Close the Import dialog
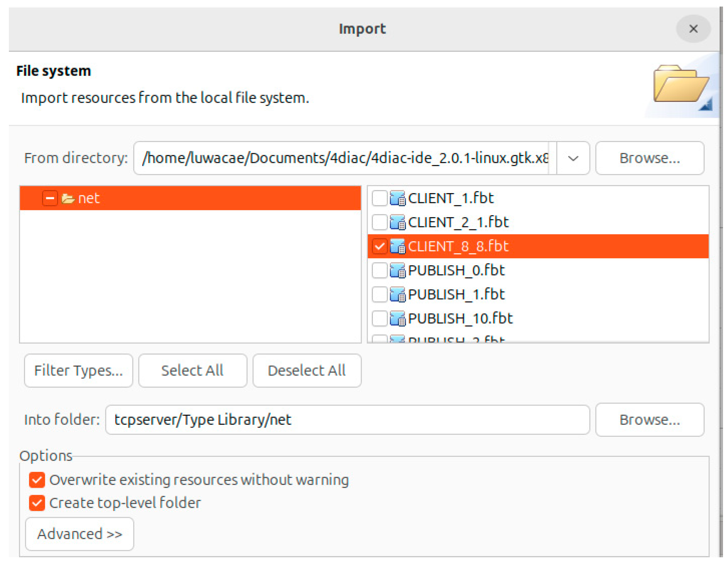This screenshot has height=565, width=728. pos(693,29)
